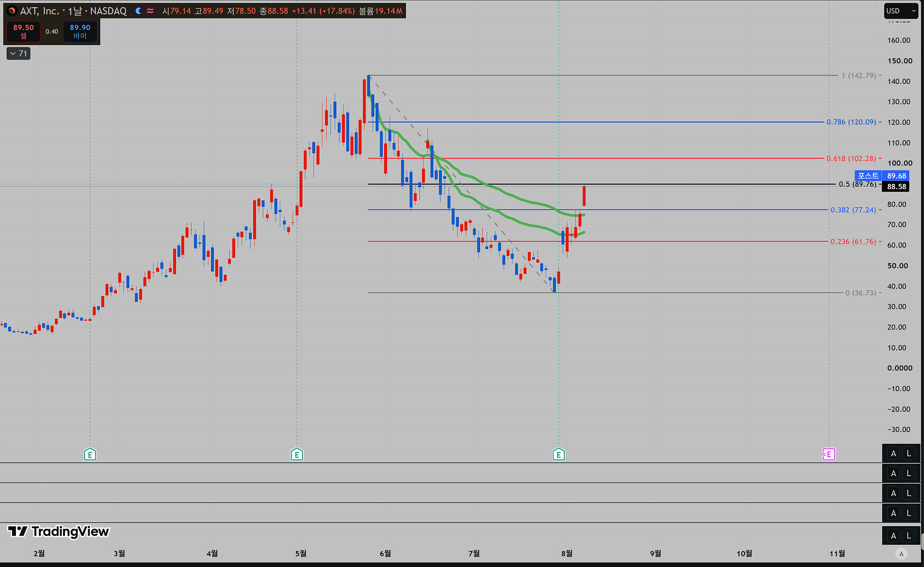Open the August earnings E marker
The image size is (924, 567).
559,454
